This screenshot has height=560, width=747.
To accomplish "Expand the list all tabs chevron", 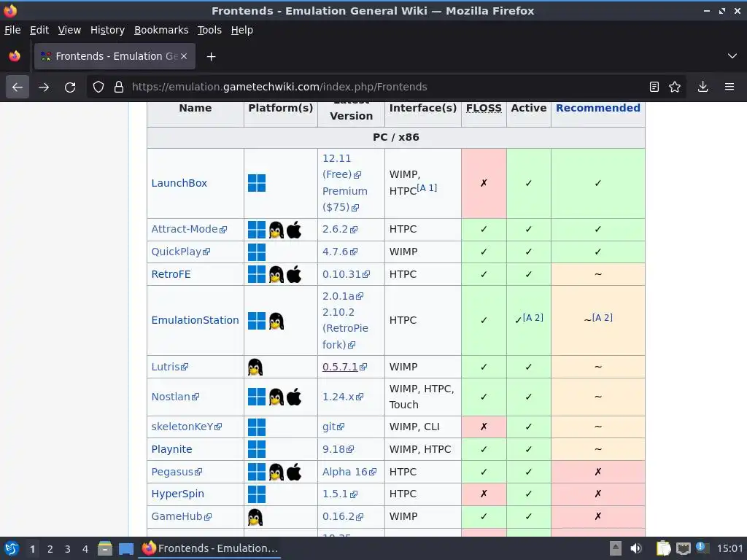I will click(x=732, y=56).
